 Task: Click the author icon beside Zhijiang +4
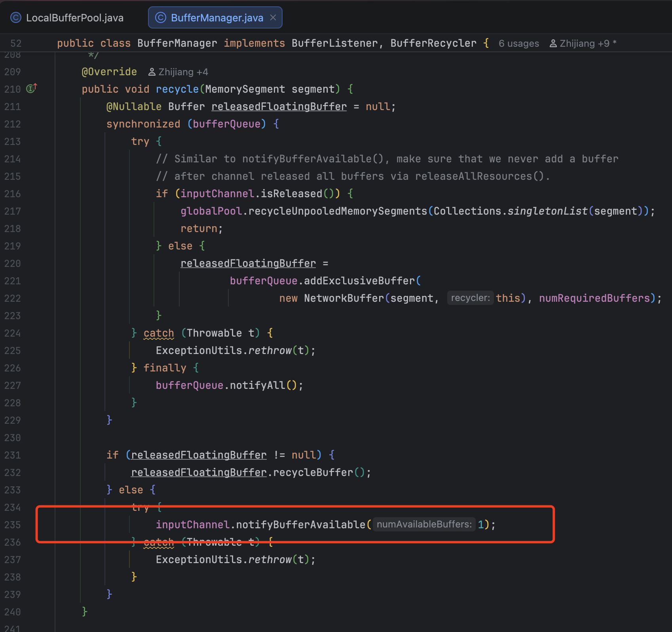click(x=152, y=72)
